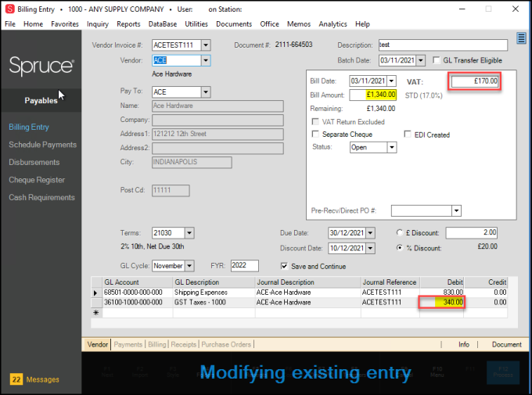The width and height of the screenshot is (532, 395).
Task: Open the Pre-Recv/Direct PO # dropdown
Action: pos(456,210)
